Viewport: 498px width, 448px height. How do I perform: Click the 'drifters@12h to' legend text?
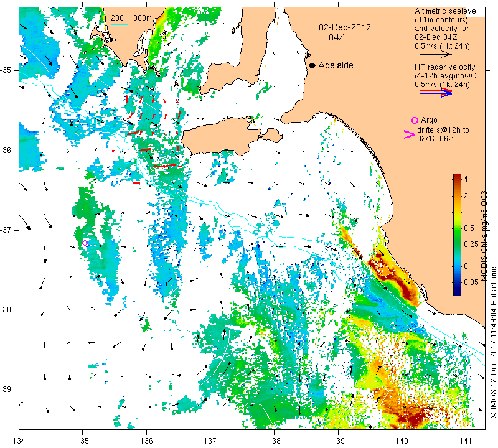click(x=443, y=130)
